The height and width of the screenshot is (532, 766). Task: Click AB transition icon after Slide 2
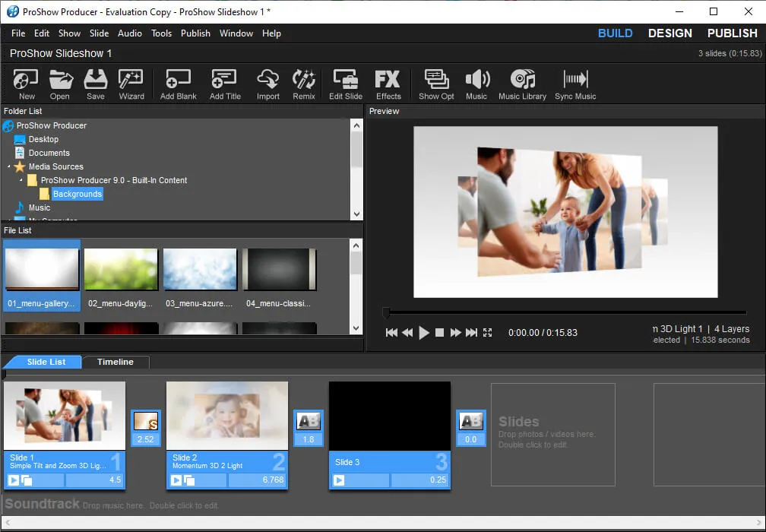[309, 421]
